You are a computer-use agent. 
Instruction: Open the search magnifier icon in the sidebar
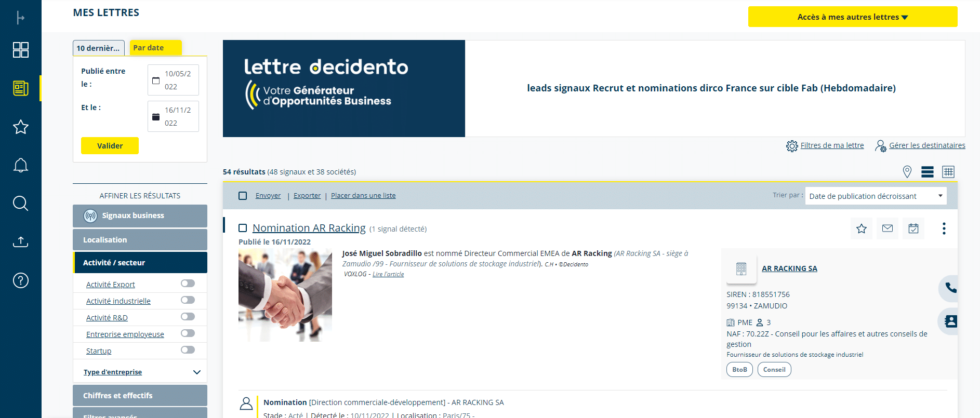[x=20, y=204]
